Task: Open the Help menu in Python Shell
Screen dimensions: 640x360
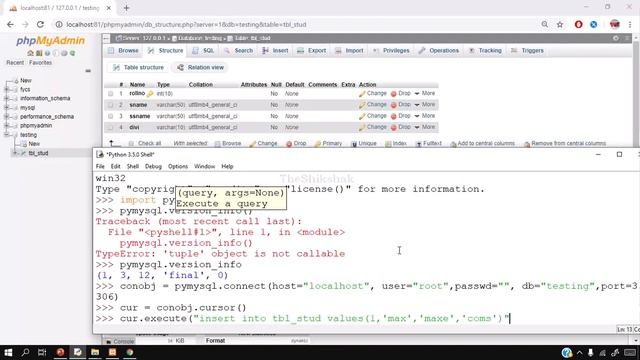Action: [x=227, y=167]
